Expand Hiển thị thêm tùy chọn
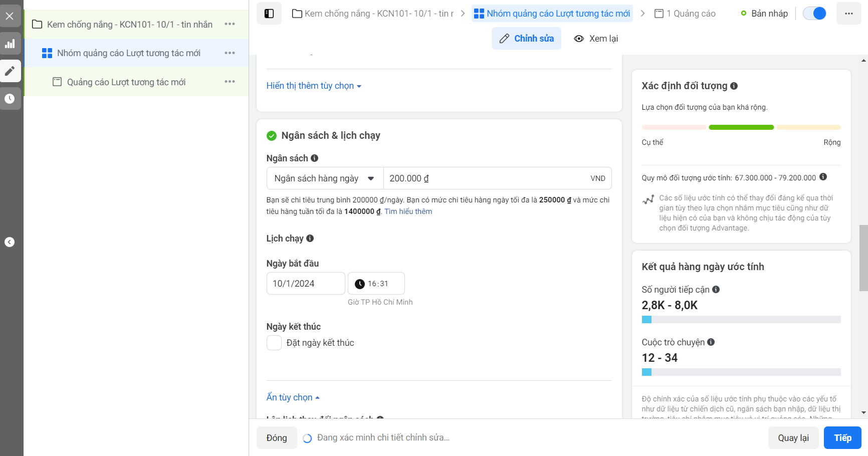Image resolution: width=868 pixels, height=456 pixels. (x=314, y=86)
